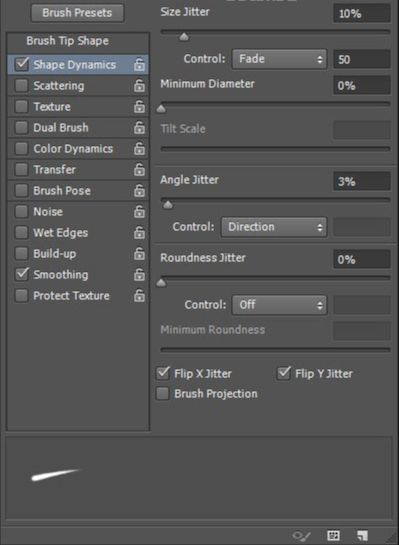Click the Size Jitter 10% value field
This screenshot has height=545, width=399.
pyautogui.click(x=362, y=14)
